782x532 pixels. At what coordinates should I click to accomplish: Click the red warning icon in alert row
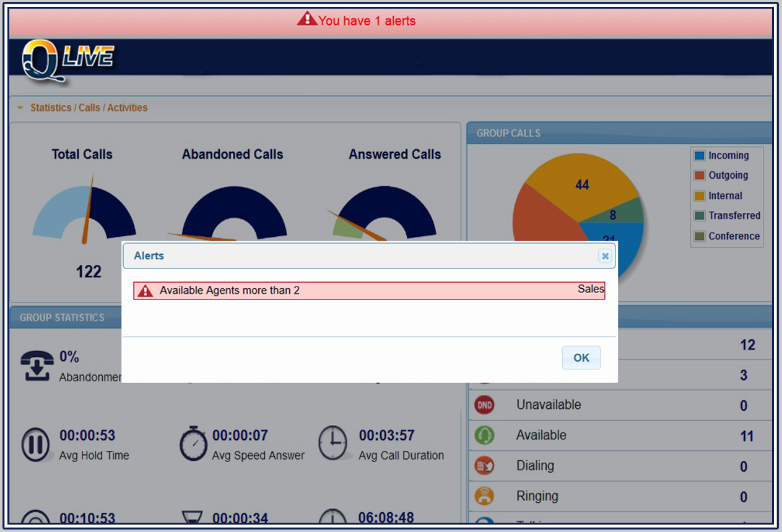tap(146, 291)
